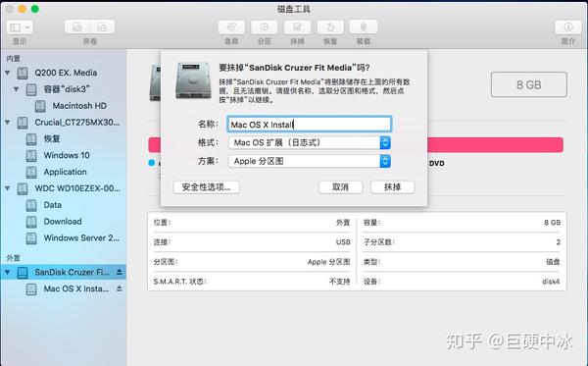Screen dimensions: 588x366
Task: Select WDC WD10EZEX disk in sidebar
Action: [77, 188]
